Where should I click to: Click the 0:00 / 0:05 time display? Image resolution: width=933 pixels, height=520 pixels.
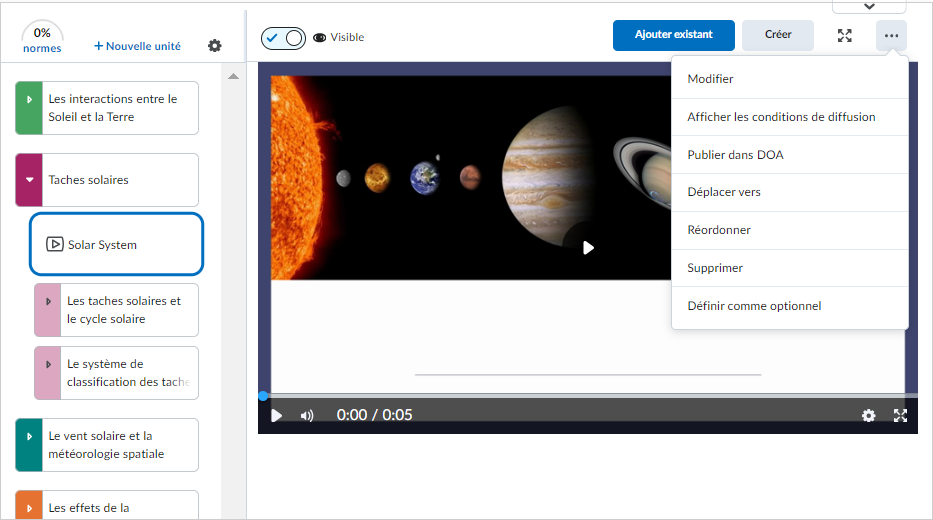(374, 415)
